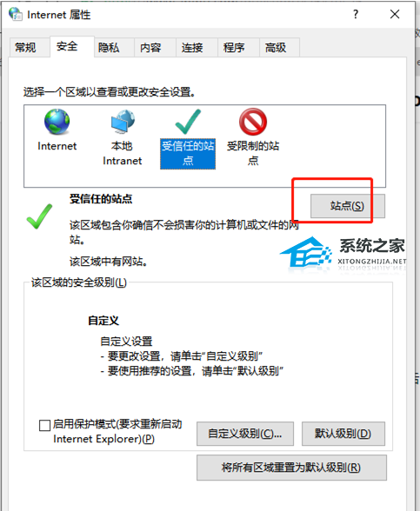420x511 pixels.
Task: Click the large green checkmark beside 受信任的站点
Action: click(x=39, y=216)
